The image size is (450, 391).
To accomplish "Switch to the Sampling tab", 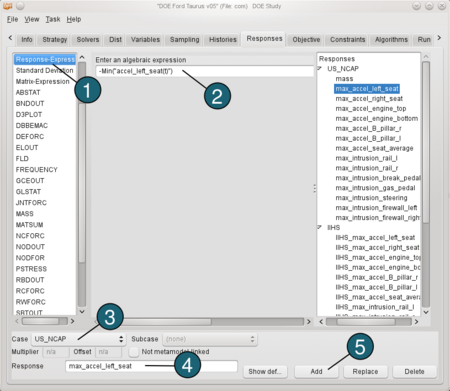I will point(184,40).
